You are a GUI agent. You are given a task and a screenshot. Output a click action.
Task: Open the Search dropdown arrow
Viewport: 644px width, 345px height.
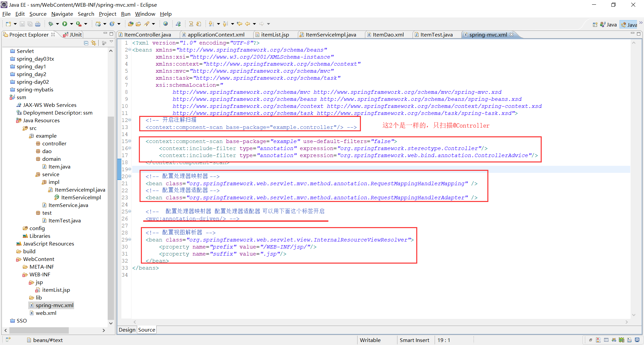[x=153, y=24]
